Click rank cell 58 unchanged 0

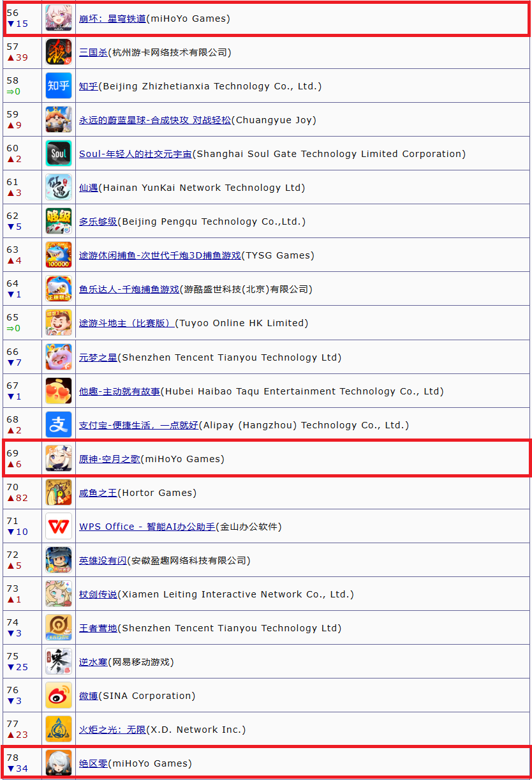tap(22, 86)
